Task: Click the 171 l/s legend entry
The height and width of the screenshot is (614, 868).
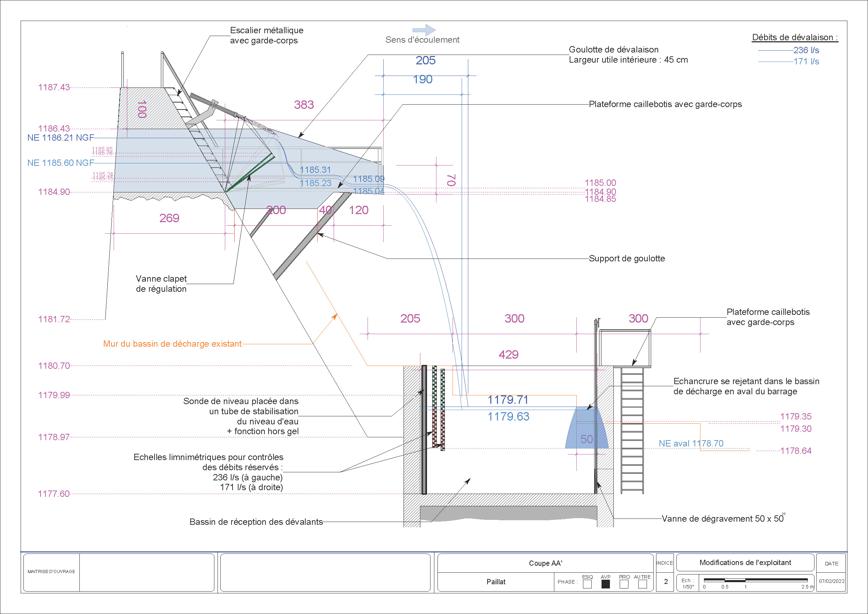Action: [806, 61]
